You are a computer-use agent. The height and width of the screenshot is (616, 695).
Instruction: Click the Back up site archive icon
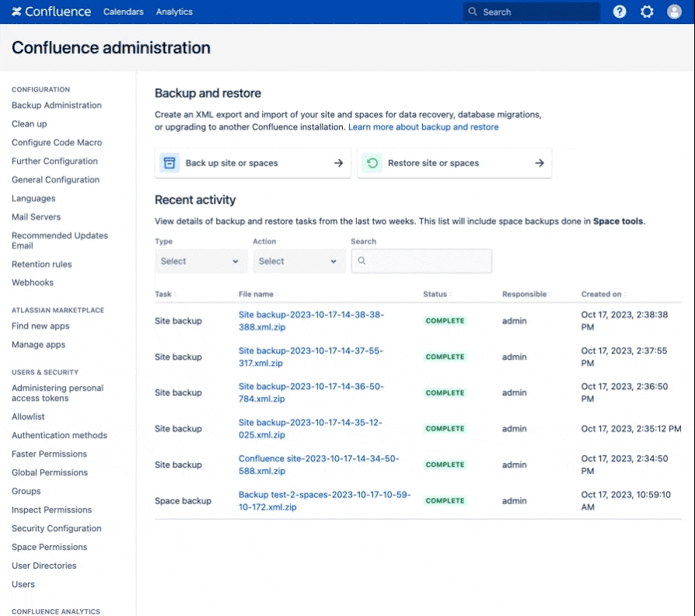pyautogui.click(x=169, y=163)
